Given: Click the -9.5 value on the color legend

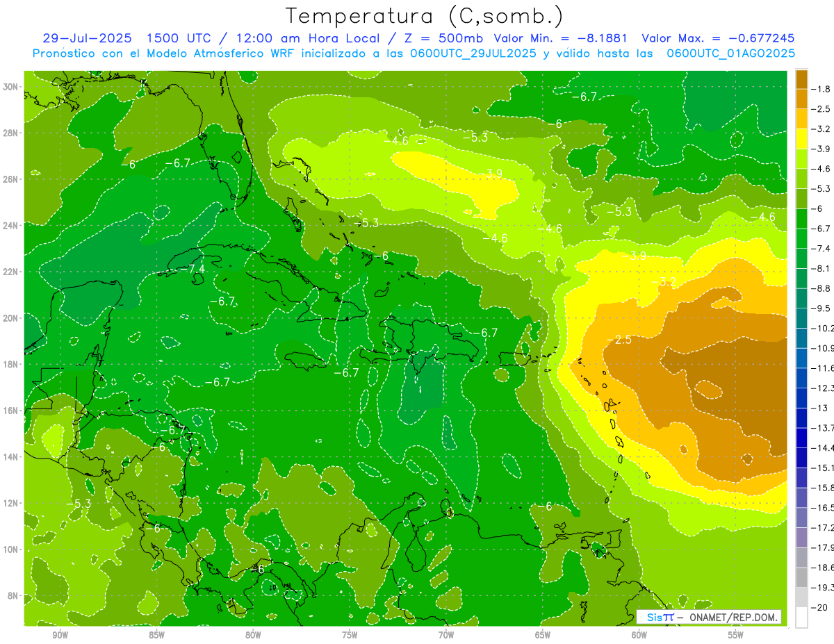Looking at the screenshot, I should (x=821, y=308).
